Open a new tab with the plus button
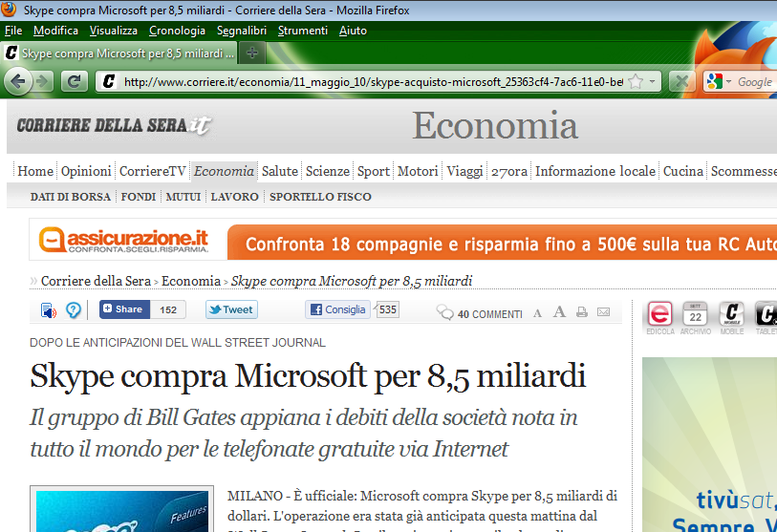This screenshot has height=532, width=777. [252, 53]
